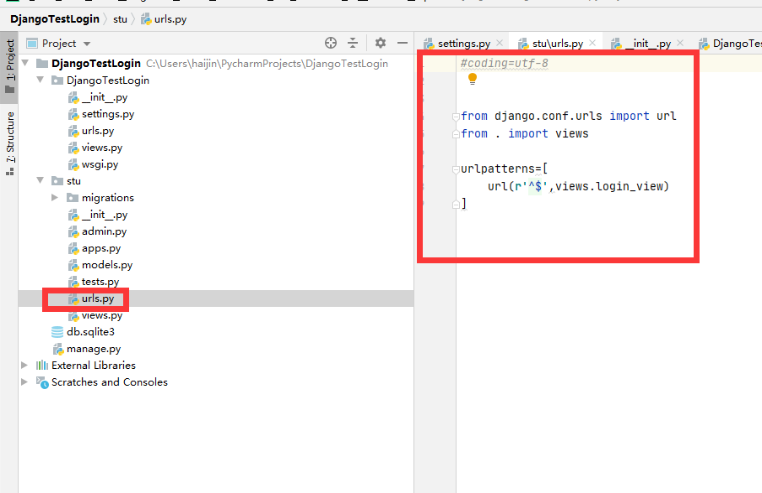Expand the migrations folder

click(55, 197)
